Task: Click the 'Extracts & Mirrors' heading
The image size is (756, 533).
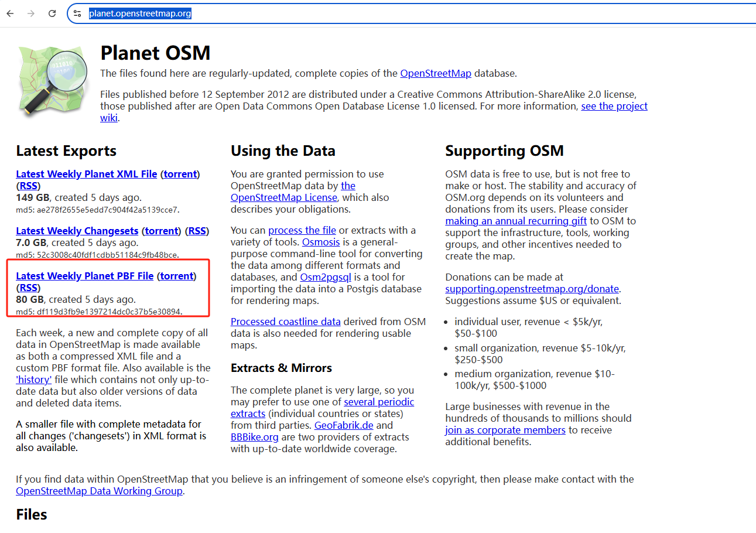Action: tap(281, 368)
